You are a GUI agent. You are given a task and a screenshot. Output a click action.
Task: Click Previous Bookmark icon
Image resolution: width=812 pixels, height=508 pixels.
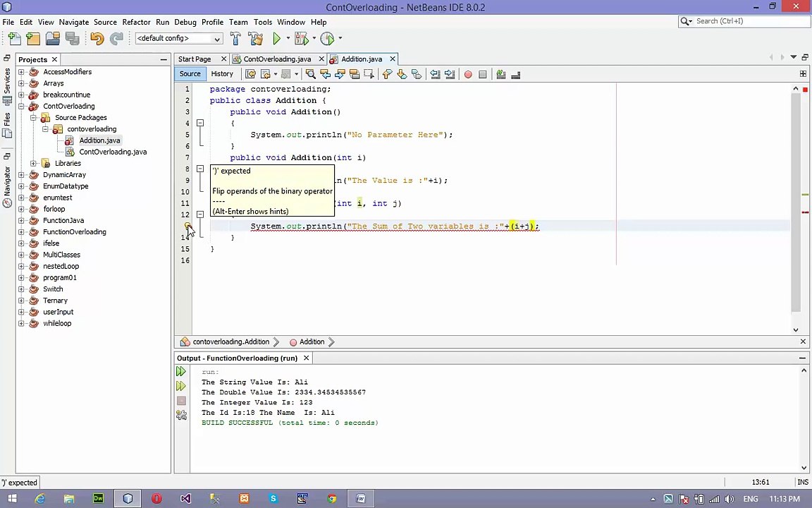[x=387, y=74]
